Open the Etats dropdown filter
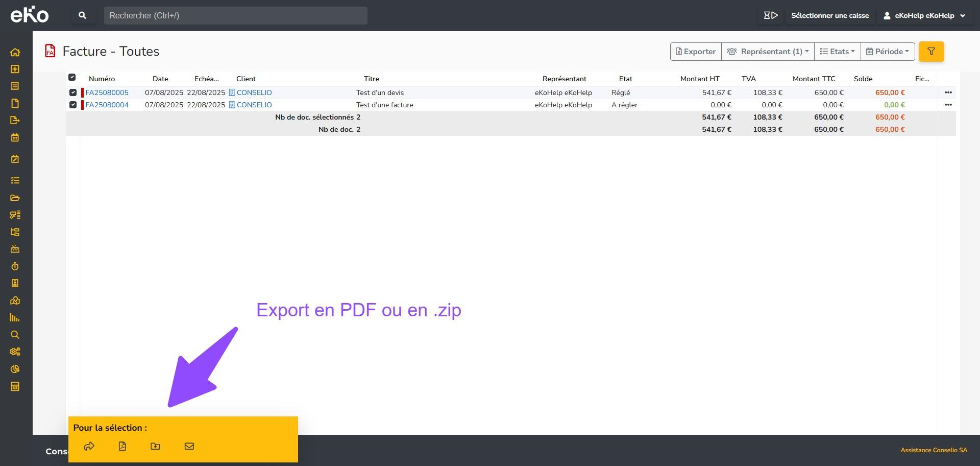Image resolution: width=980 pixels, height=466 pixels. tap(837, 52)
